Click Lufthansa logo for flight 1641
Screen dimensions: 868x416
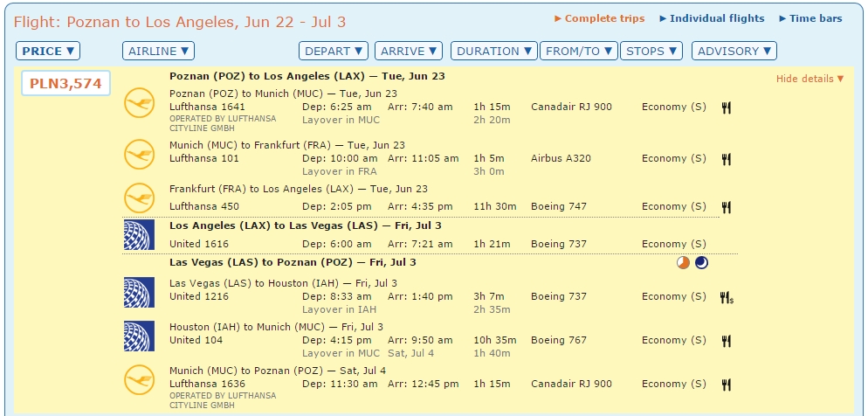coord(139,102)
